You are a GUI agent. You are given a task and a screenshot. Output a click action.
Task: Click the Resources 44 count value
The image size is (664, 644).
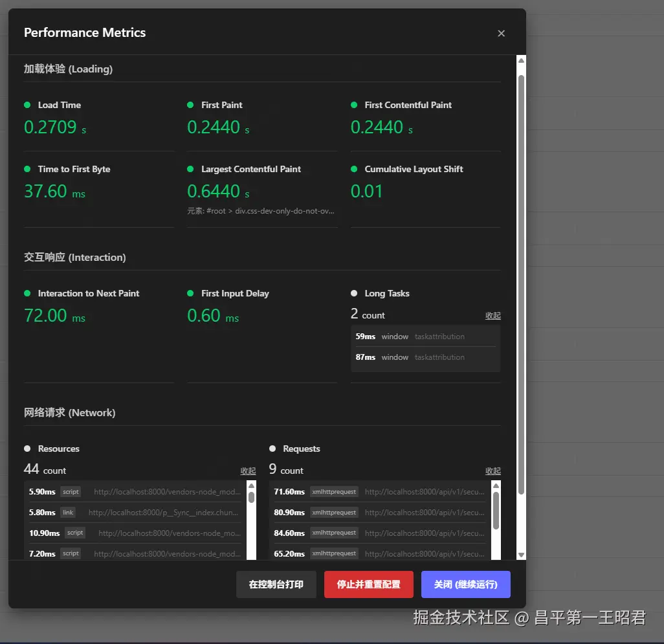[x=45, y=469]
